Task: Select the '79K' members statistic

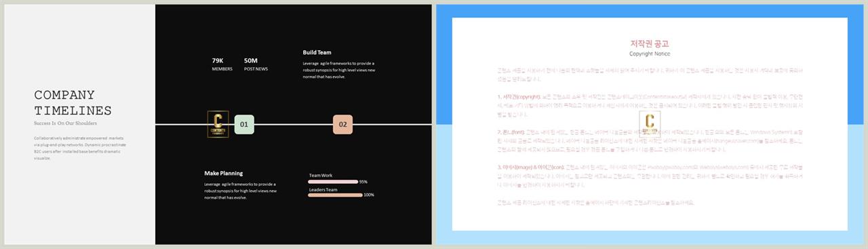Action: point(218,60)
